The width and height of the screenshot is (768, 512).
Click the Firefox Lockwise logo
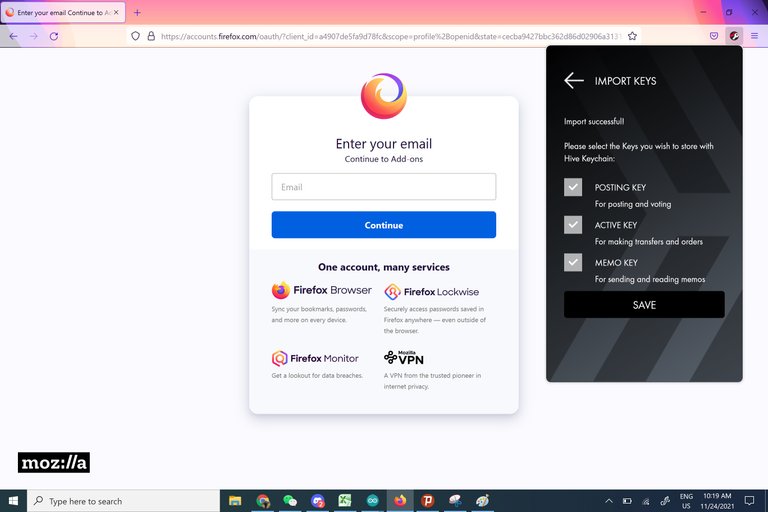(432, 292)
